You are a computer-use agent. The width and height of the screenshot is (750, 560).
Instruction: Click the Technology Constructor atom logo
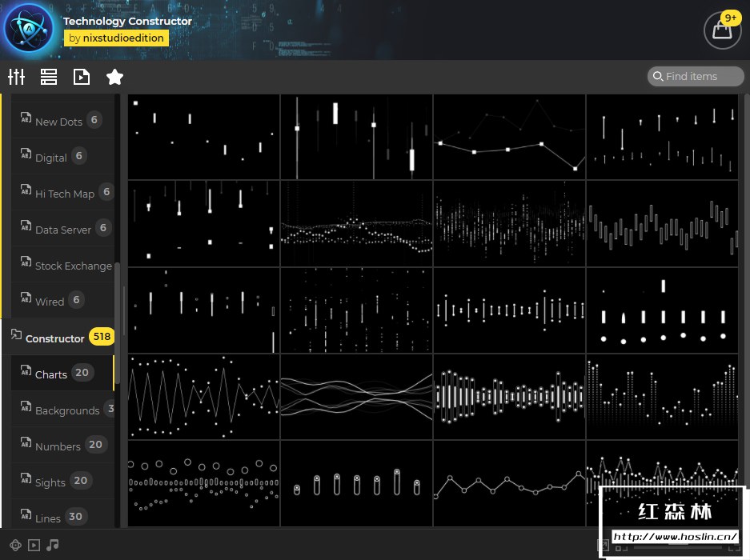tap(29, 29)
